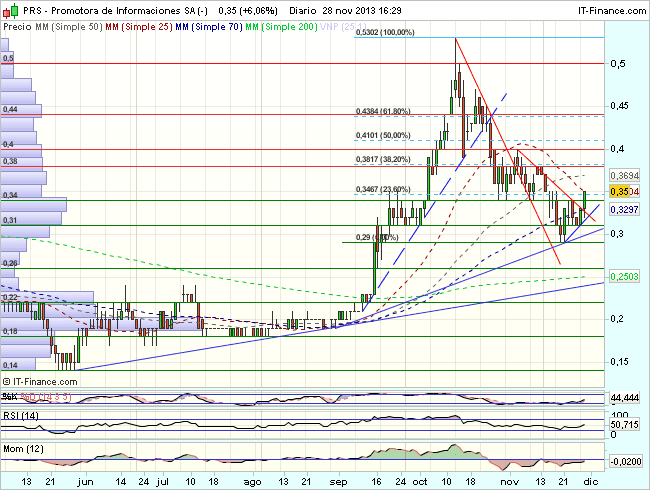Click the RSI 50,715 value tag

coord(624,425)
